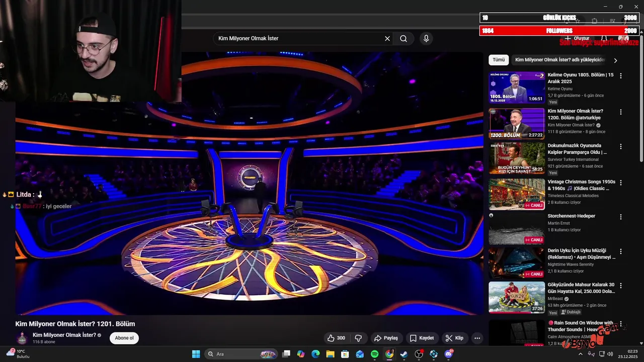
Task: Open Task View in the taskbar
Action: click(286, 354)
